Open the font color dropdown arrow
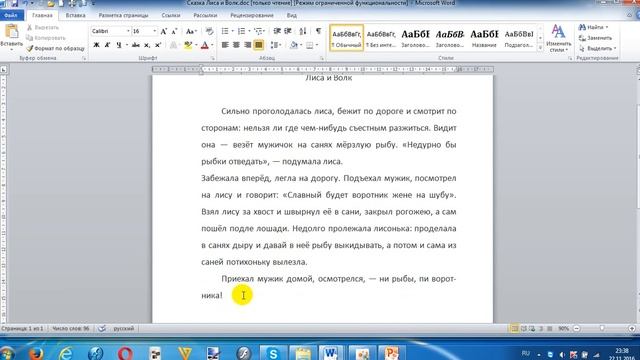 [212, 45]
